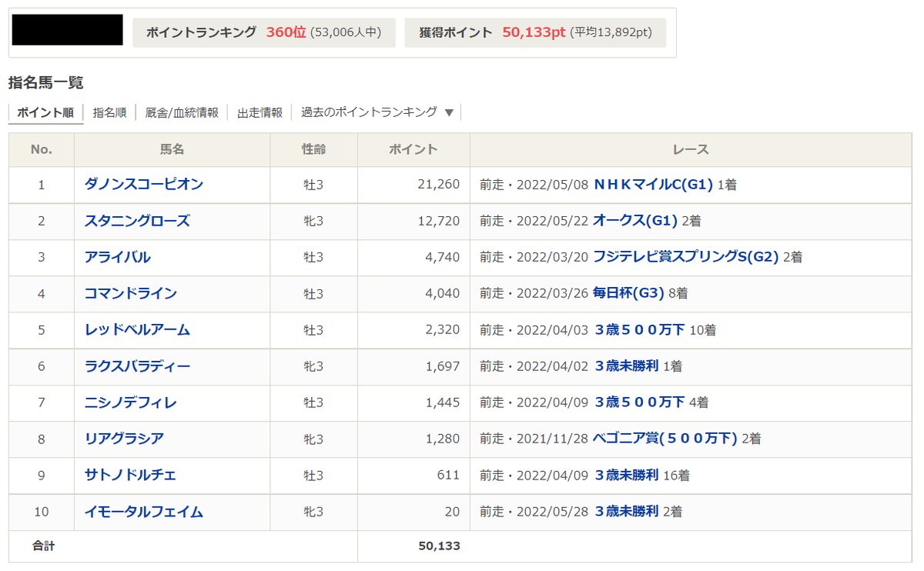
Task: Open horse link サトノドルチェ
Action: tap(130, 475)
